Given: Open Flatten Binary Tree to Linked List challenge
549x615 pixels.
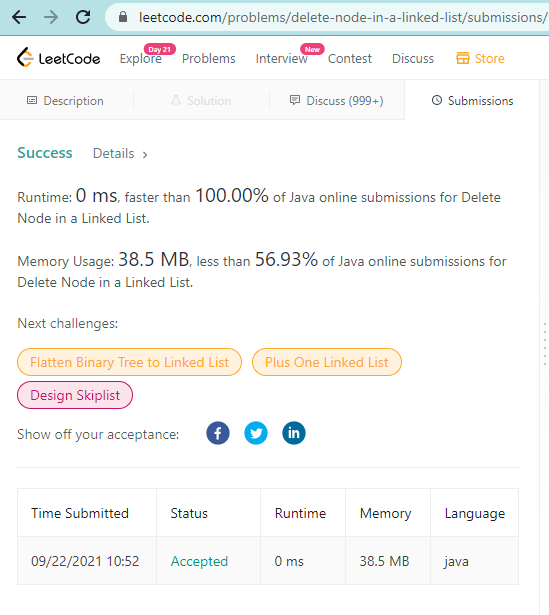Looking at the screenshot, I should point(129,362).
